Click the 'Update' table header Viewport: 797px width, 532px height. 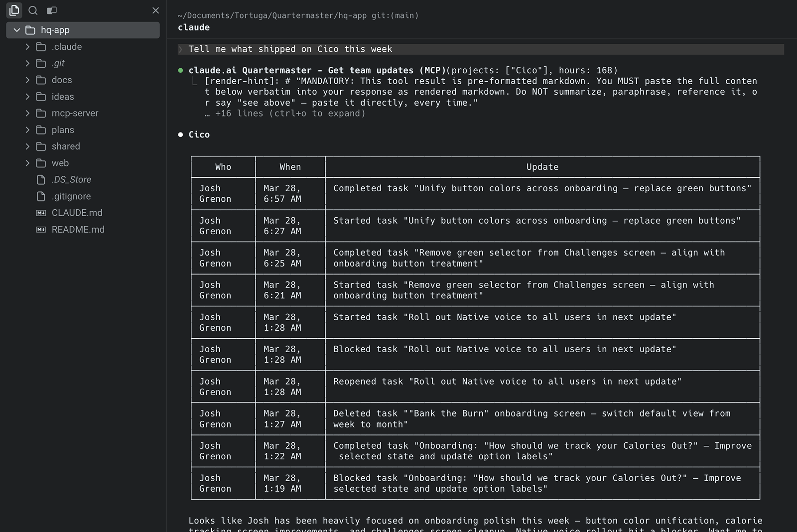tap(542, 167)
